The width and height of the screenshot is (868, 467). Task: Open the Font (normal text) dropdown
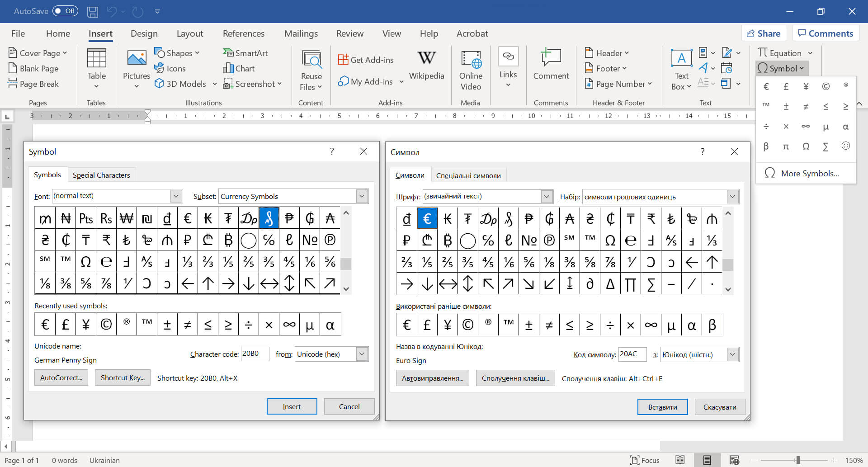pyautogui.click(x=176, y=196)
